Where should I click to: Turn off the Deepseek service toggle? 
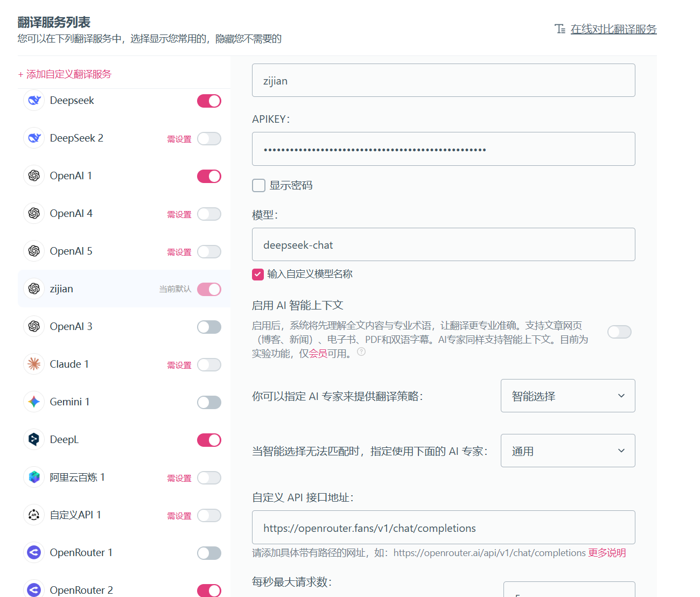click(x=209, y=101)
